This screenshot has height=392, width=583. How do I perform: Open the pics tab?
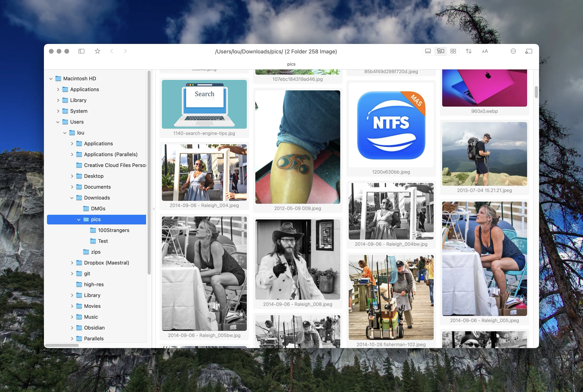click(x=291, y=64)
